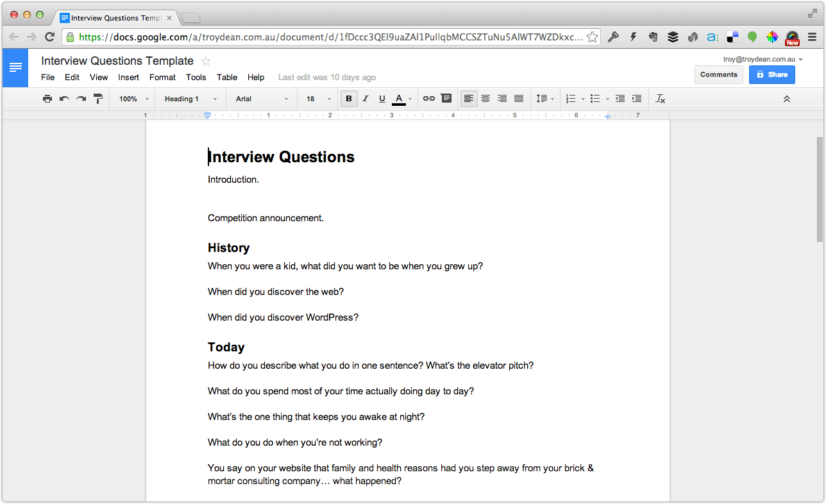The height and width of the screenshot is (504, 826).
Task: Open the Chrome hamburger menu
Action: [x=812, y=37]
